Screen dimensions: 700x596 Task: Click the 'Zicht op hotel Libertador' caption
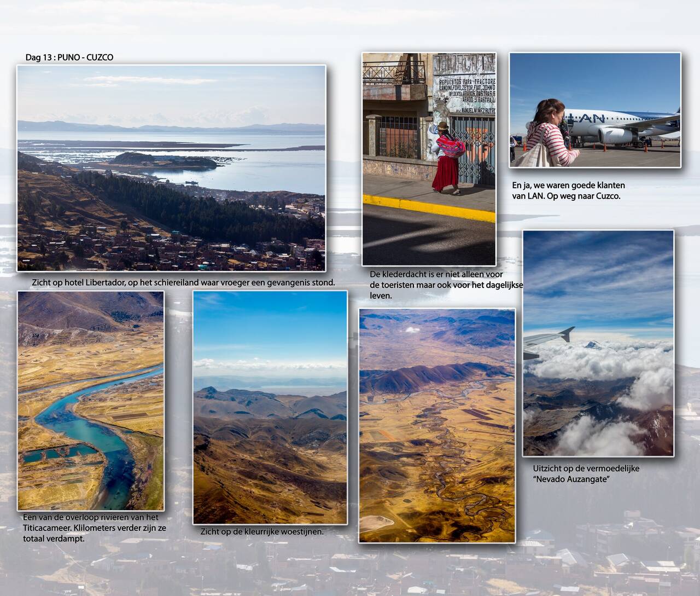(x=183, y=282)
